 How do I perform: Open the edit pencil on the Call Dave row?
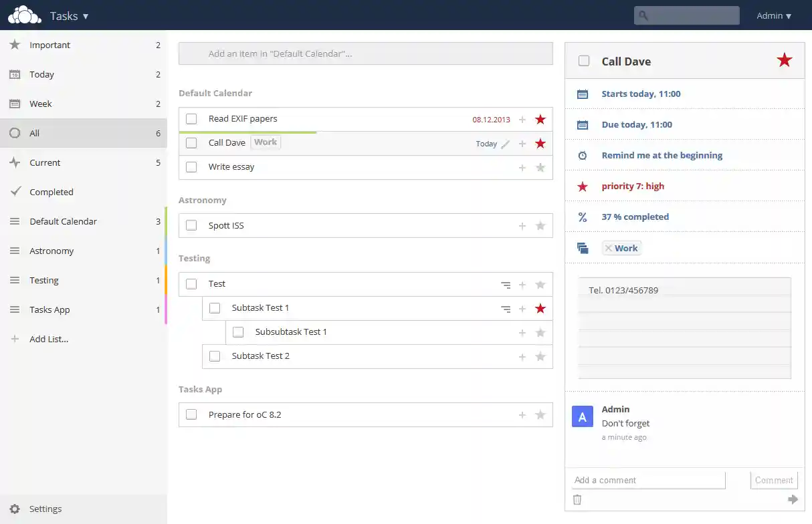pos(506,144)
